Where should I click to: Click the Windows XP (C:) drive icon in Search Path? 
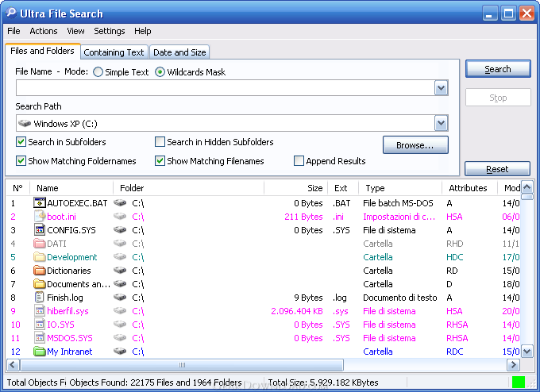coord(25,123)
